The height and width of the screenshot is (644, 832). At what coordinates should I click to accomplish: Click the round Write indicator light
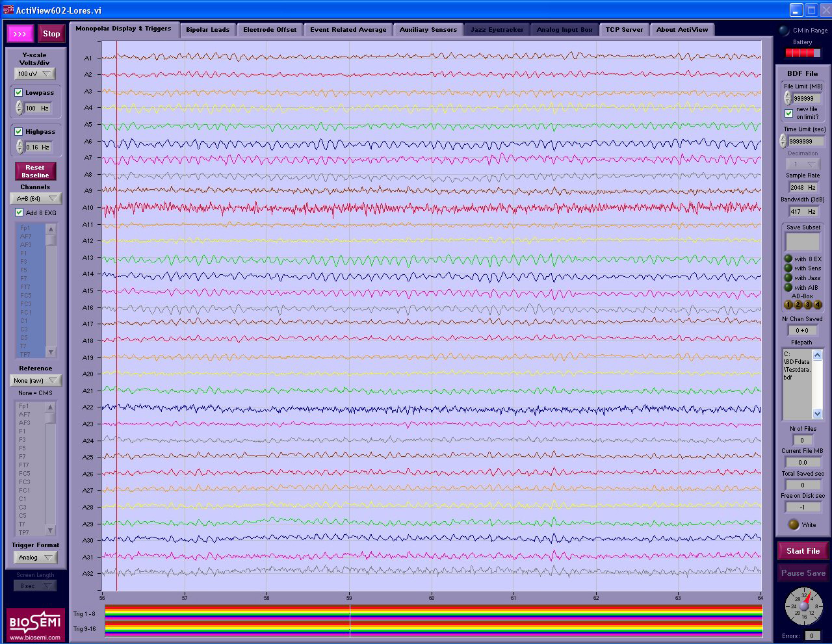pyautogui.click(x=793, y=524)
